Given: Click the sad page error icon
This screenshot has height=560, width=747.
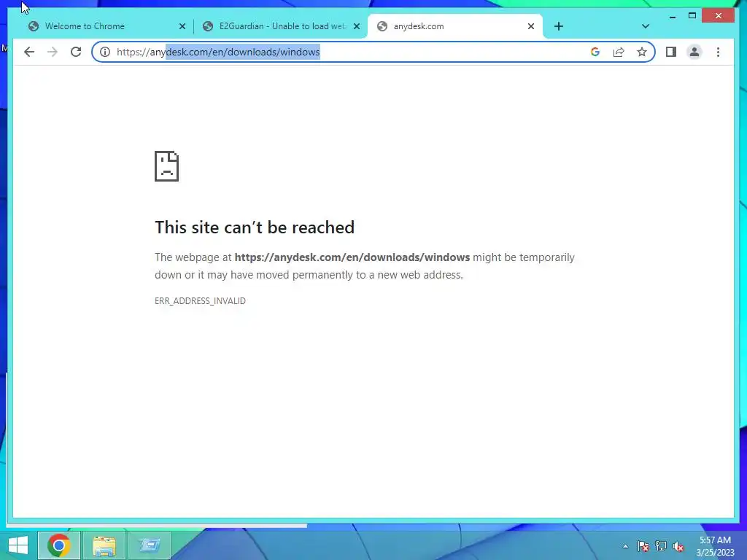Looking at the screenshot, I should coord(167,166).
